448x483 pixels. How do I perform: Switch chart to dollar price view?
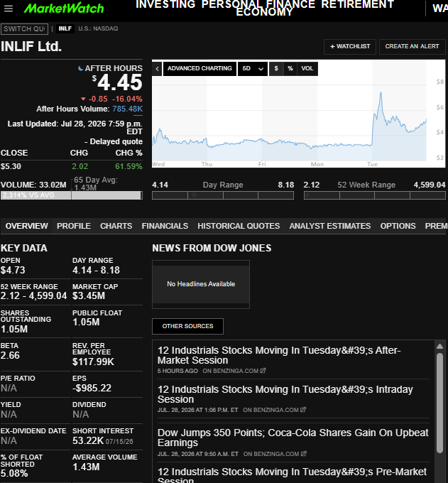point(276,68)
